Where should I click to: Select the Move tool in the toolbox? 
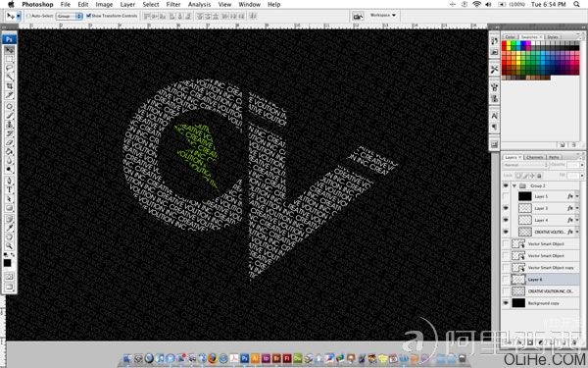[x=10, y=50]
